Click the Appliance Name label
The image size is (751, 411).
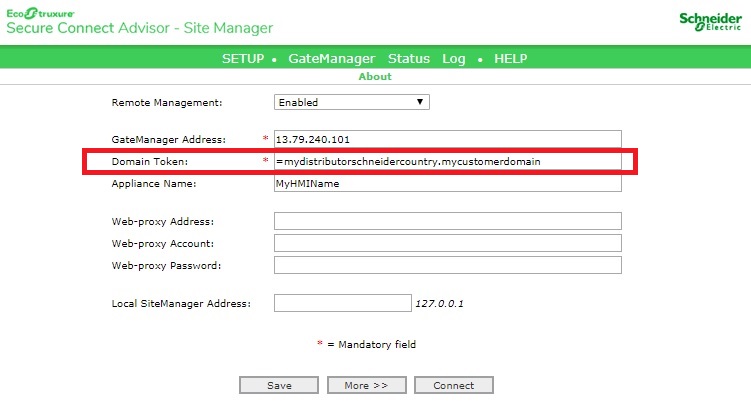154,183
